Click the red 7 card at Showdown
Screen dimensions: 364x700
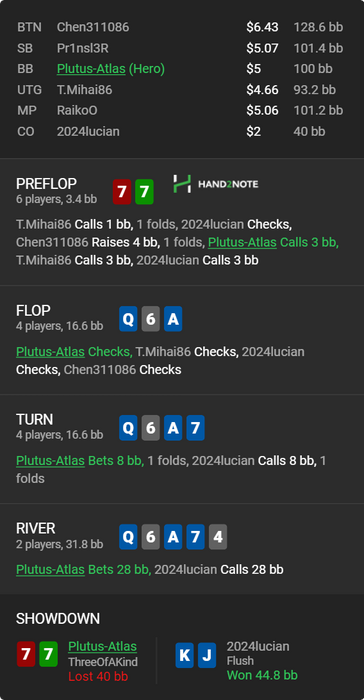26,654
